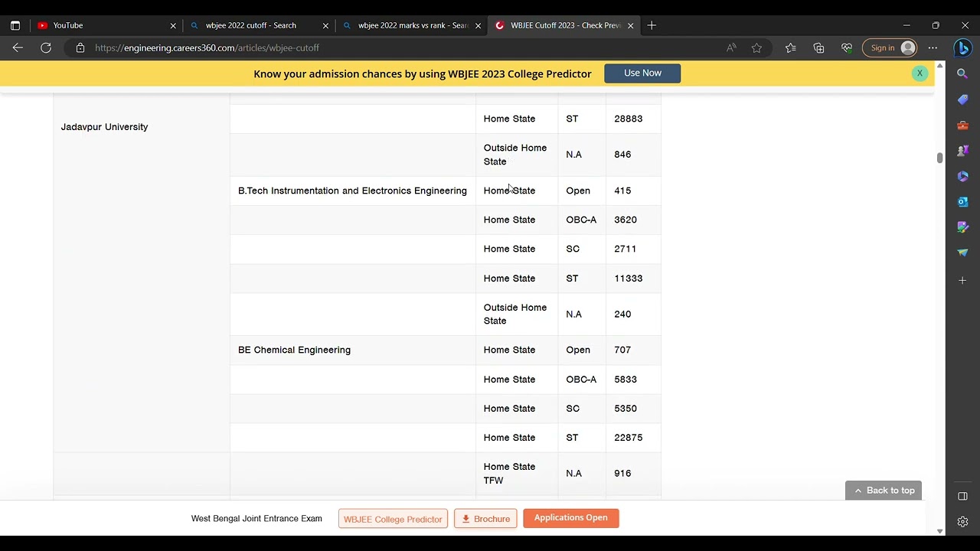Select rank value 28883
This screenshot has width=980, height=551.
(x=628, y=119)
